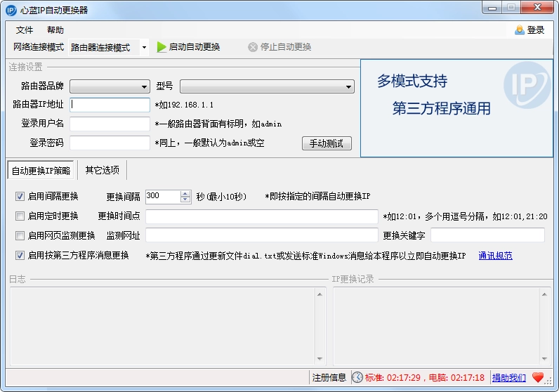Click inside the 日志 log text area
The image size is (559, 392).
coord(163,327)
